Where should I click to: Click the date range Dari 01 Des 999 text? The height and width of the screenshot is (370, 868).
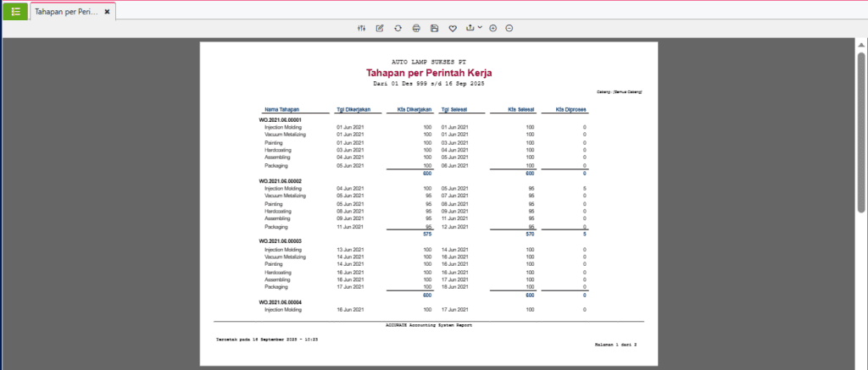click(x=429, y=84)
